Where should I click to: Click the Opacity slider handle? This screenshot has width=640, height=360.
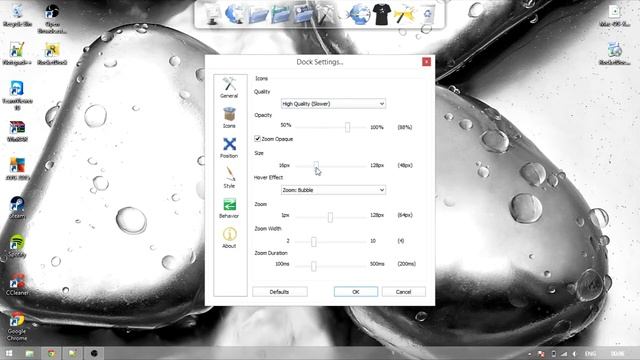(x=347, y=127)
